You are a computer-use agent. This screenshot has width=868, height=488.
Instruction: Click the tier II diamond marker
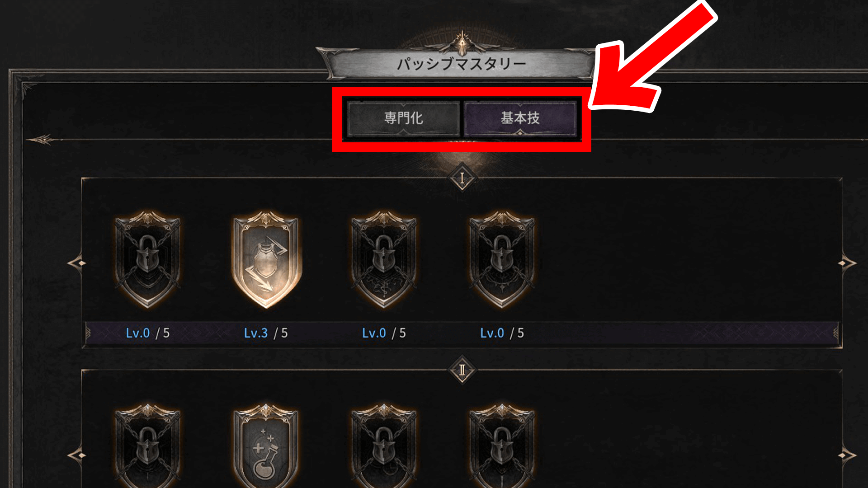tap(462, 371)
